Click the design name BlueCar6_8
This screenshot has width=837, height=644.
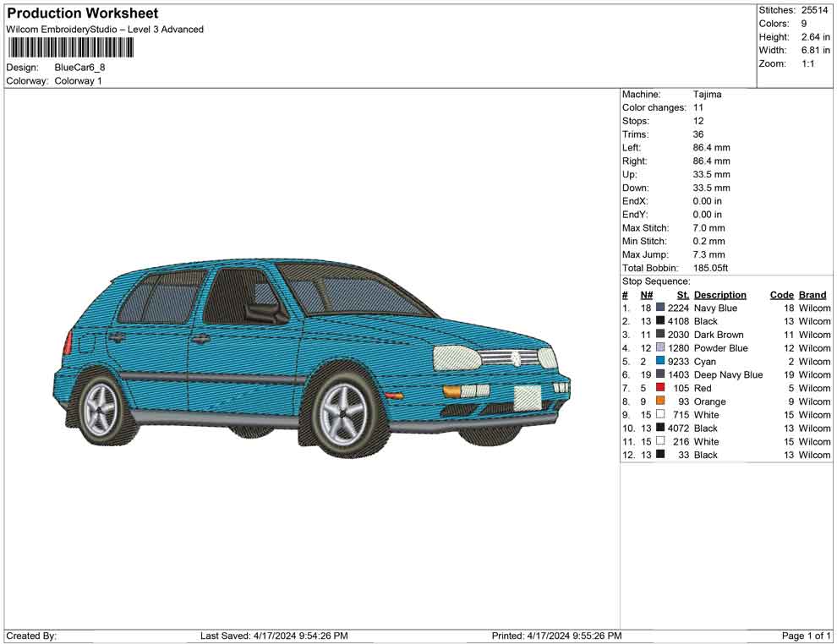click(x=79, y=68)
